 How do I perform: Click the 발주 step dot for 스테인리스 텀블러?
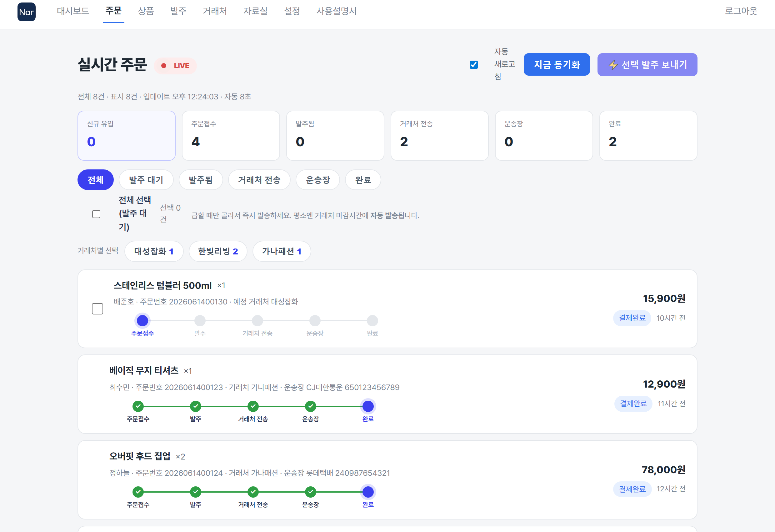[200, 320]
